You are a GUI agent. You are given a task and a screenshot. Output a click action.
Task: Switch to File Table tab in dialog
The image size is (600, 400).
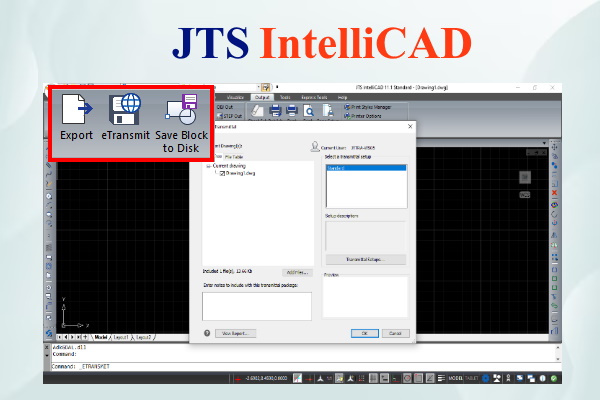click(234, 157)
